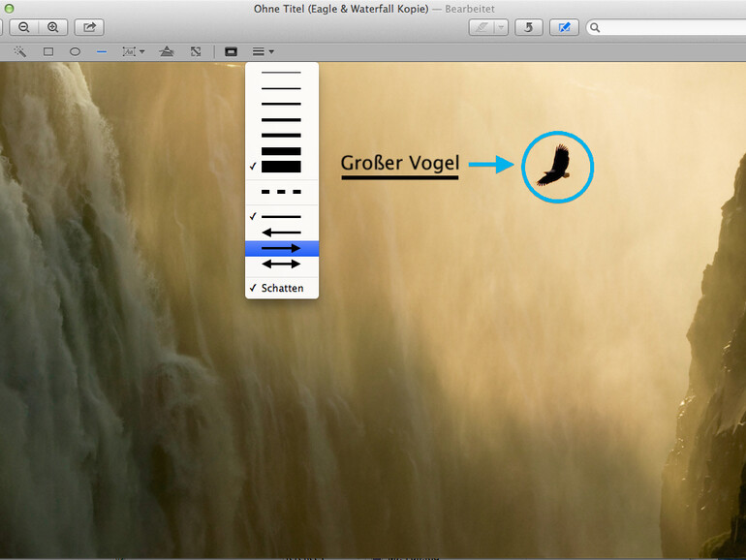The width and height of the screenshot is (746, 560).
Task: Select the ellipse shape tool
Action: [x=76, y=51]
